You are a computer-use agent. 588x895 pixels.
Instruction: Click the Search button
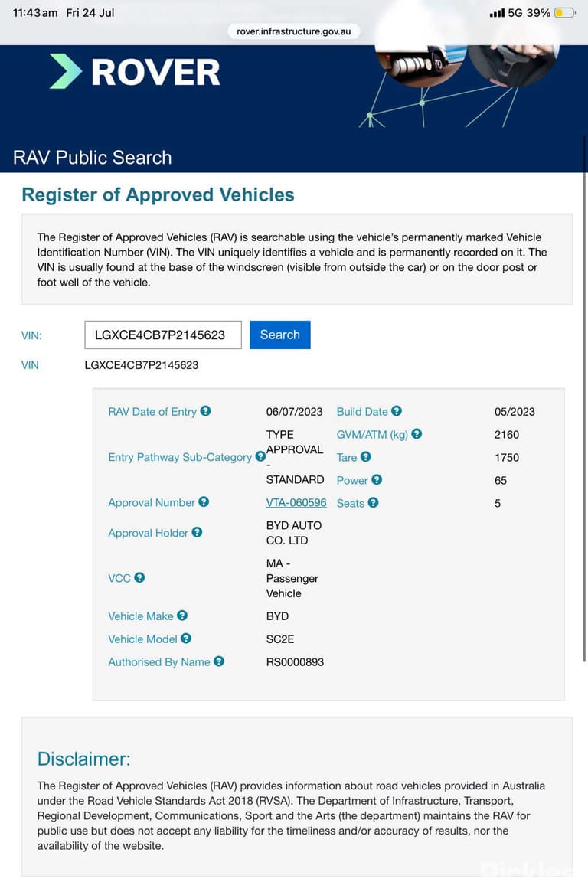tap(279, 335)
